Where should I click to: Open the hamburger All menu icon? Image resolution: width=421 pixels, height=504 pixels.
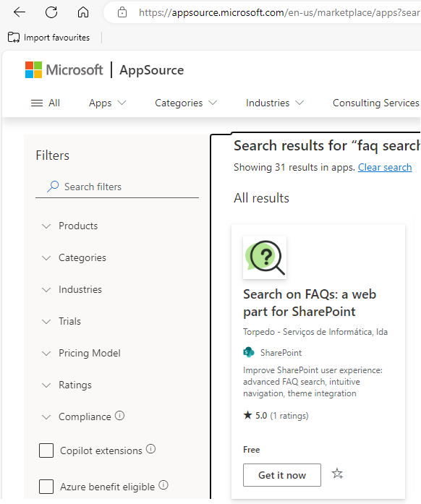point(37,103)
